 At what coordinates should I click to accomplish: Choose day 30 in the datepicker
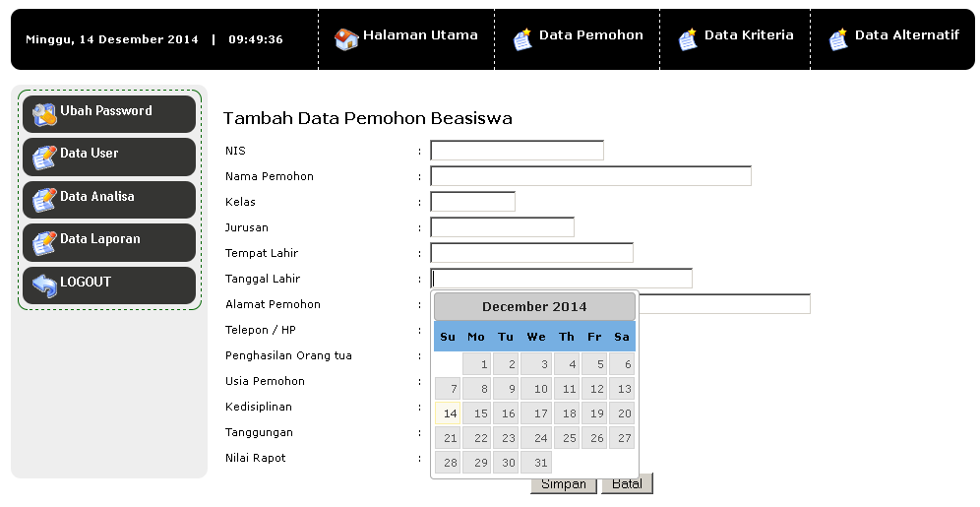(506, 463)
